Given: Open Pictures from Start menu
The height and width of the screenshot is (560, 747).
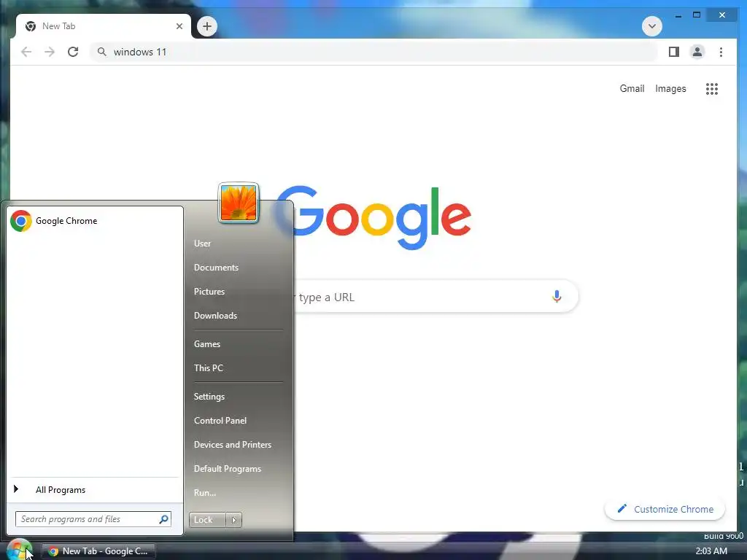Looking at the screenshot, I should pyautogui.click(x=209, y=292).
